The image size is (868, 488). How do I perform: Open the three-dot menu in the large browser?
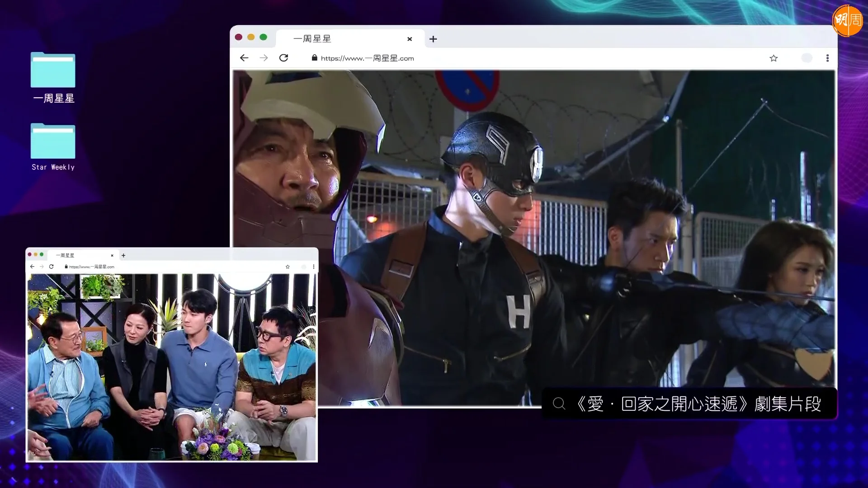(827, 58)
